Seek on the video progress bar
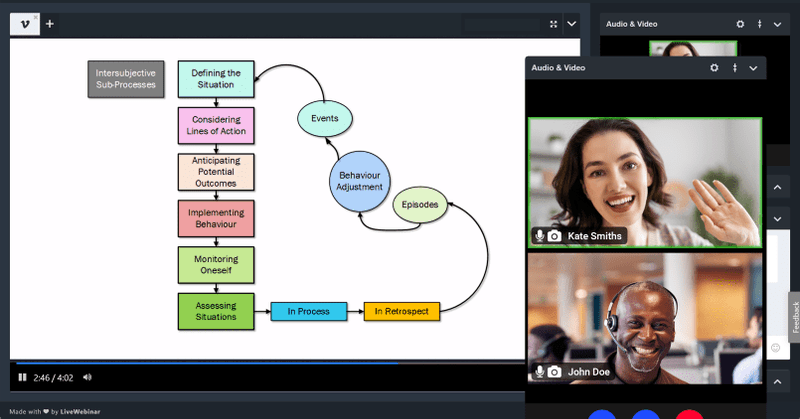The image size is (800, 419). (270, 363)
